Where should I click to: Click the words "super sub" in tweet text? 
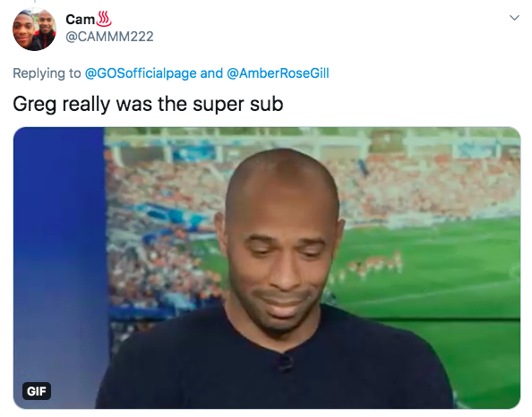coord(238,105)
